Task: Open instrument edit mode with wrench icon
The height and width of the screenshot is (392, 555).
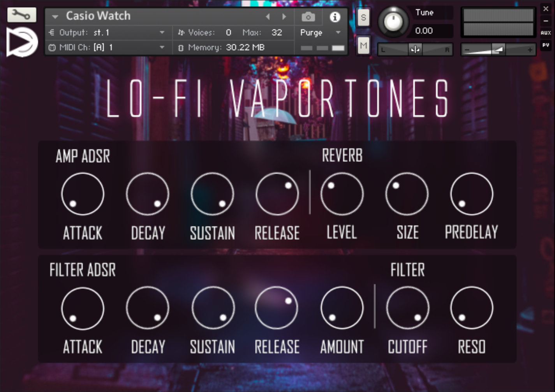Action: click(21, 15)
